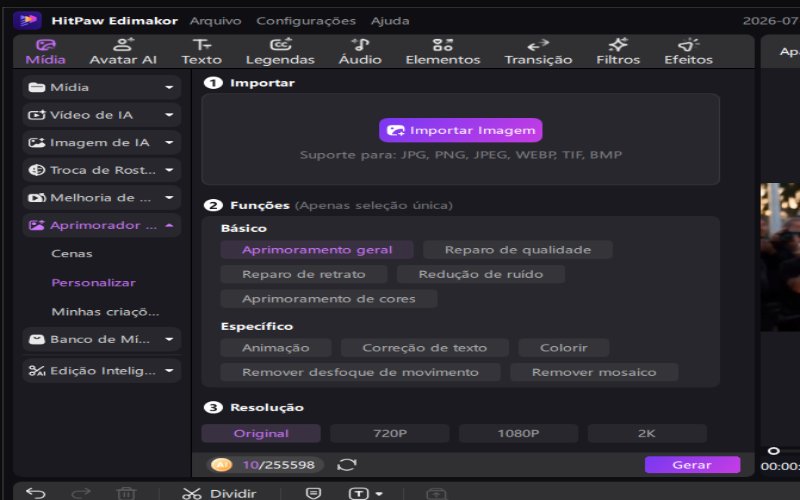
Task: Click the Gerar button
Action: click(x=692, y=465)
